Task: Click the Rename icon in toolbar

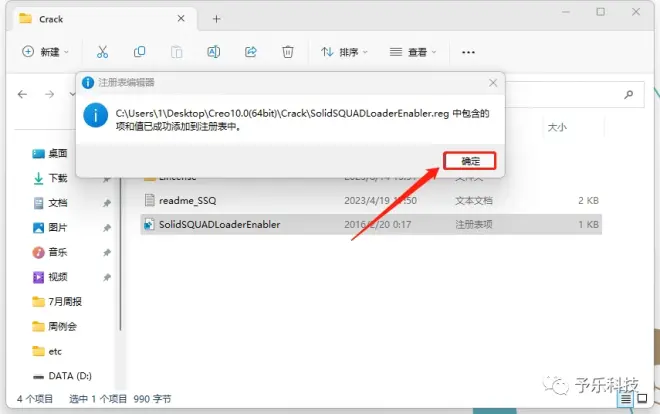Action: (213, 52)
